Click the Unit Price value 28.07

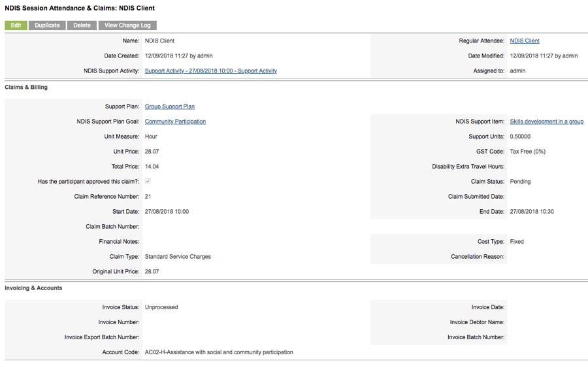tap(152, 152)
